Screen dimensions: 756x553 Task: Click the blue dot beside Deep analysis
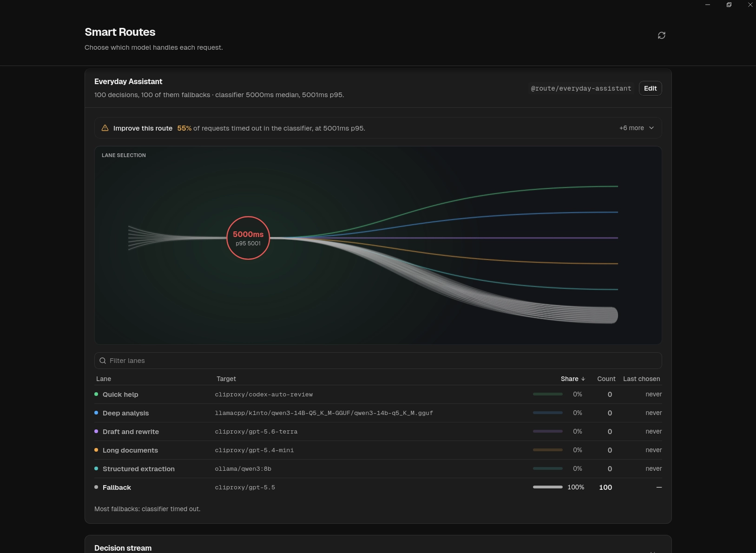tap(96, 413)
